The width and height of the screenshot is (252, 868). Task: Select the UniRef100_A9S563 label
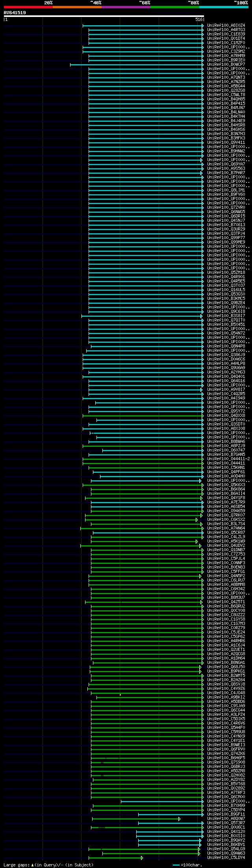(226, 168)
